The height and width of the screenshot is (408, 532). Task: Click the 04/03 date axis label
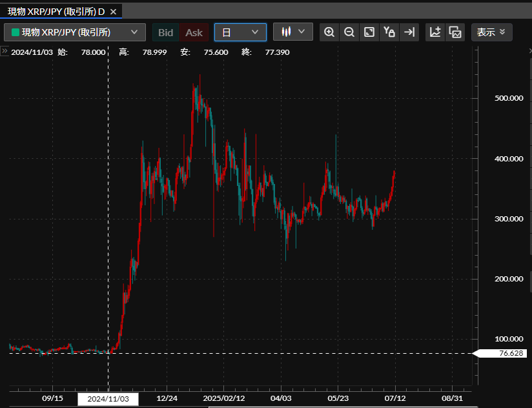click(x=281, y=398)
